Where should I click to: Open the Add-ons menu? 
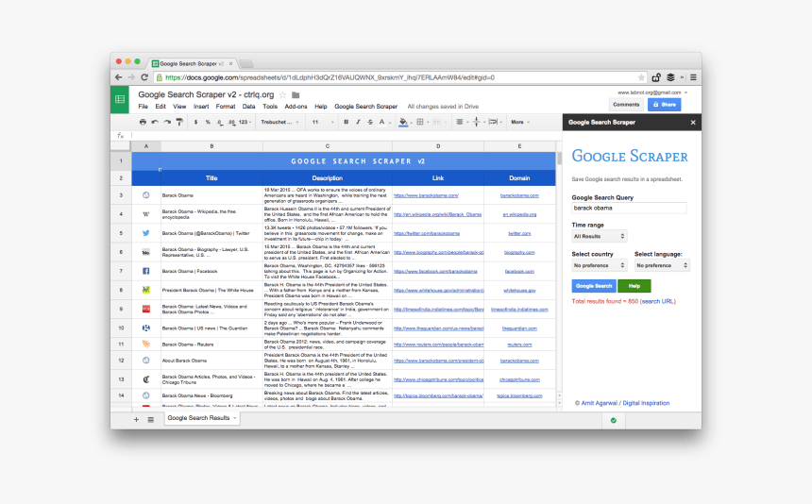[296, 107]
